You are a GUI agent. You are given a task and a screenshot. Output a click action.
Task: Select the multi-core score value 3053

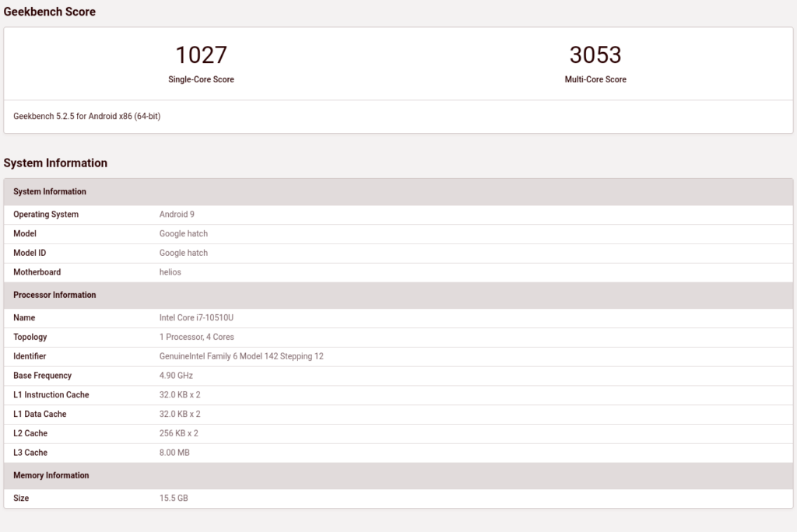(x=595, y=55)
